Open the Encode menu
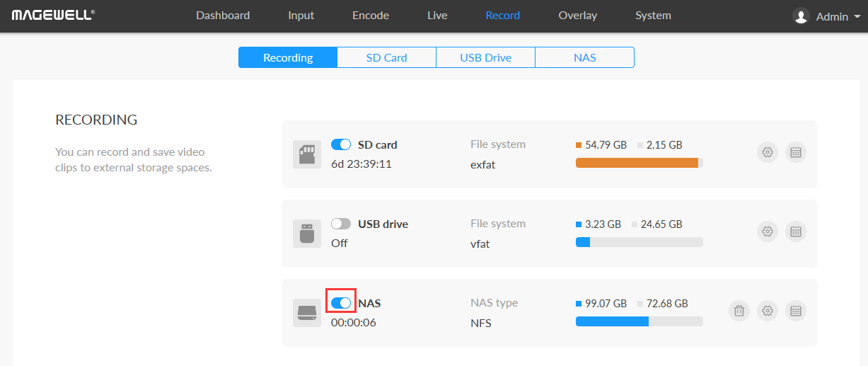Viewport: 868px width, 366px height. (371, 16)
